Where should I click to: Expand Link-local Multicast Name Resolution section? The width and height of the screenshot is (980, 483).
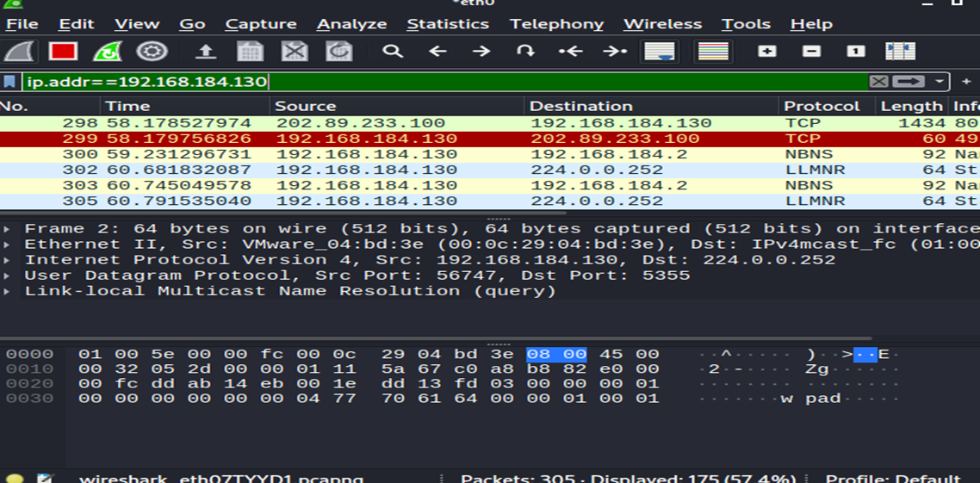(6, 291)
